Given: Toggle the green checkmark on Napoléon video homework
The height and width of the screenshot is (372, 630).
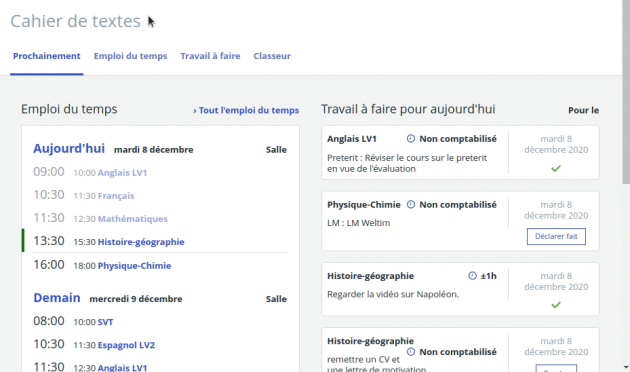Looking at the screenshot, I should click(x=556, y=305).
